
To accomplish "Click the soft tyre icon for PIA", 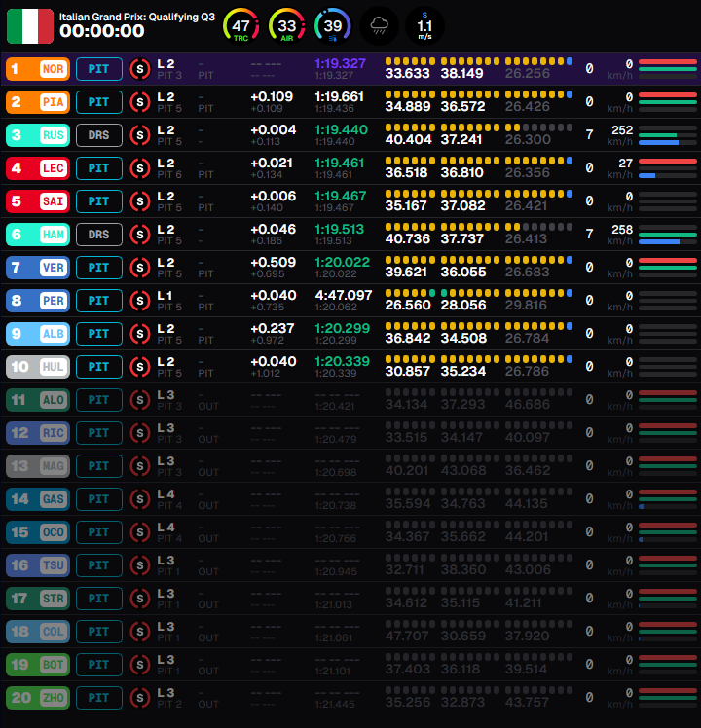I will (140, 102).
